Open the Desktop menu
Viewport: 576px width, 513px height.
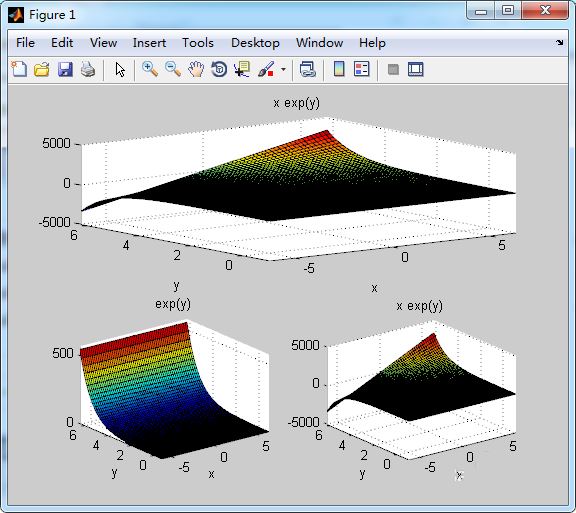pyautogui.click(x=255, y=43)
